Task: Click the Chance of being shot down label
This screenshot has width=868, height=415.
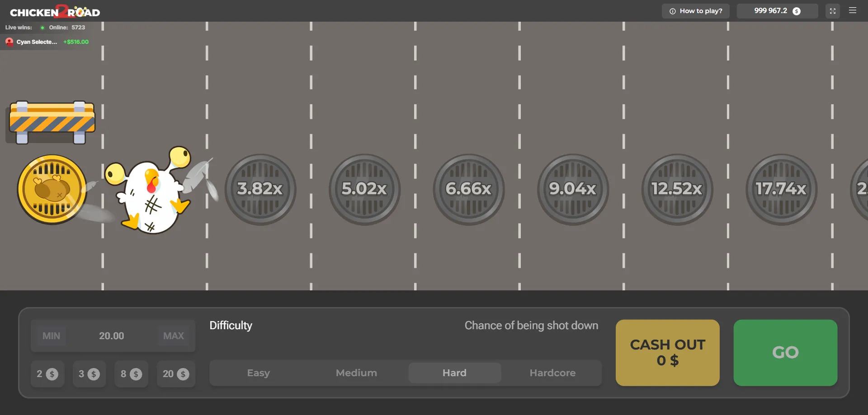Action: coord(531,326)
